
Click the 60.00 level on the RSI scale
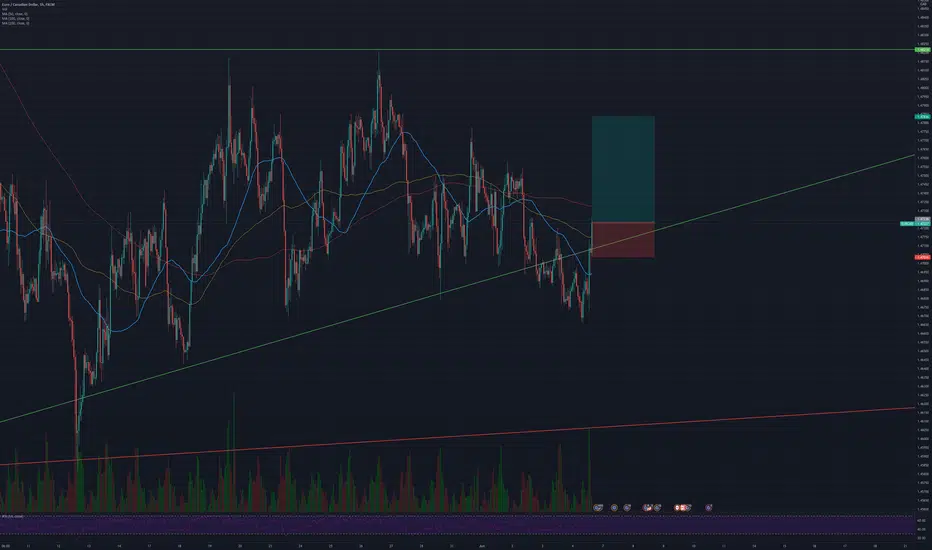921,521
